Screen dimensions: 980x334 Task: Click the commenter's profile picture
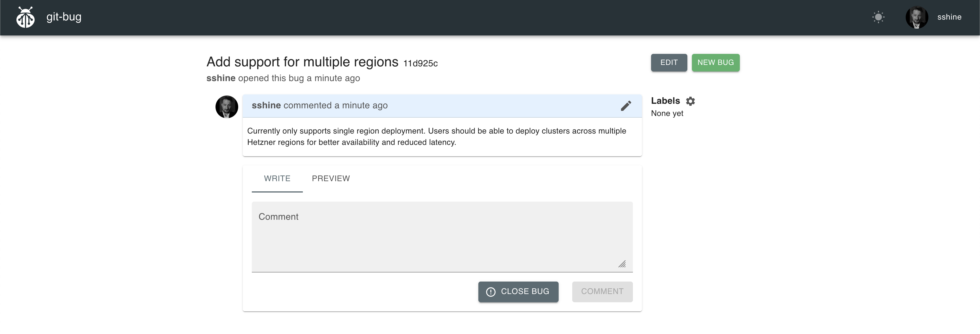click(227, 107)
